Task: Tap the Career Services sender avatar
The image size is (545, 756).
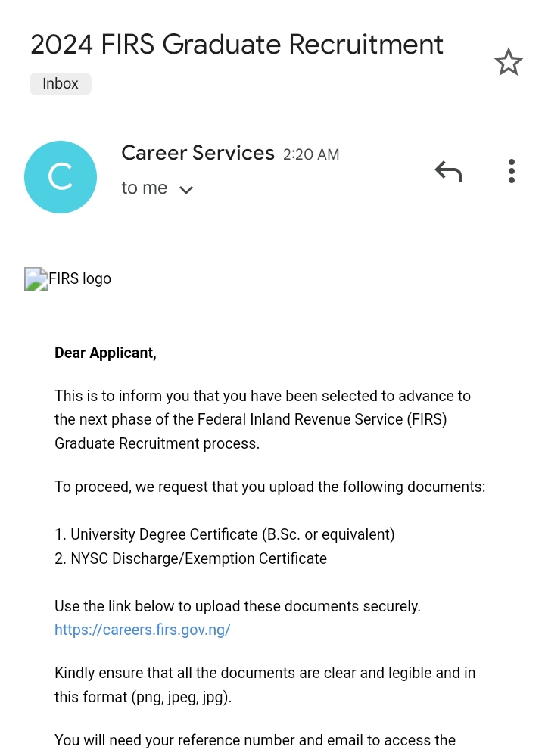Action: (x=61, y=177)
